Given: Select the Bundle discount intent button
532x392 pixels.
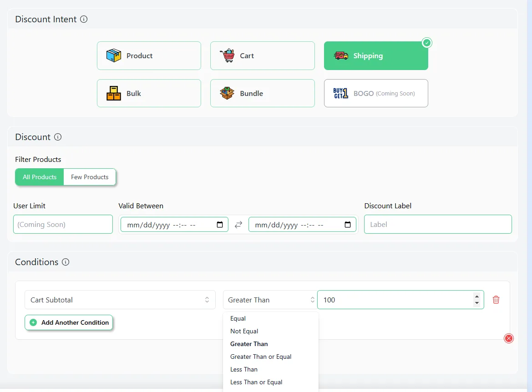Looking at the screenshot, I should [x=262, y=93].
